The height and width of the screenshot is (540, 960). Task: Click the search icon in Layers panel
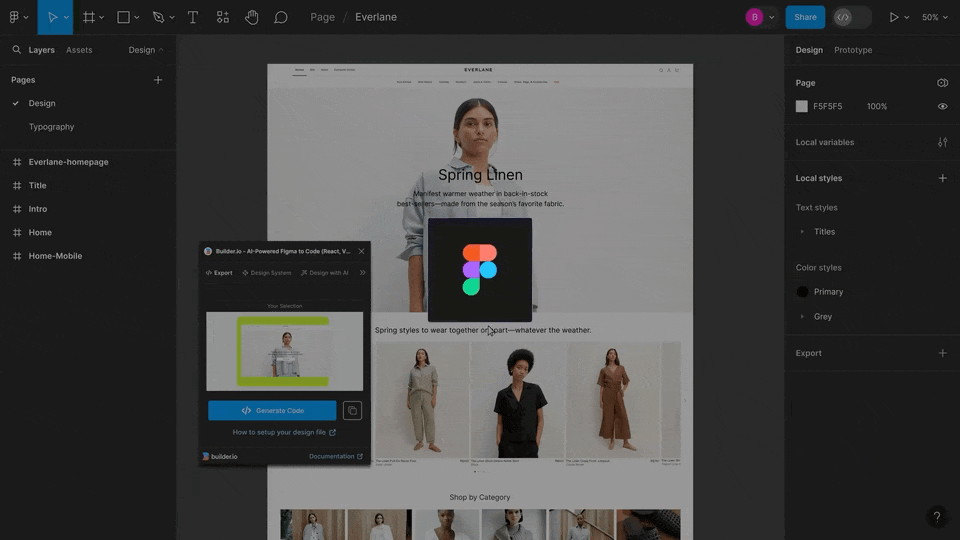click(17, 50)
